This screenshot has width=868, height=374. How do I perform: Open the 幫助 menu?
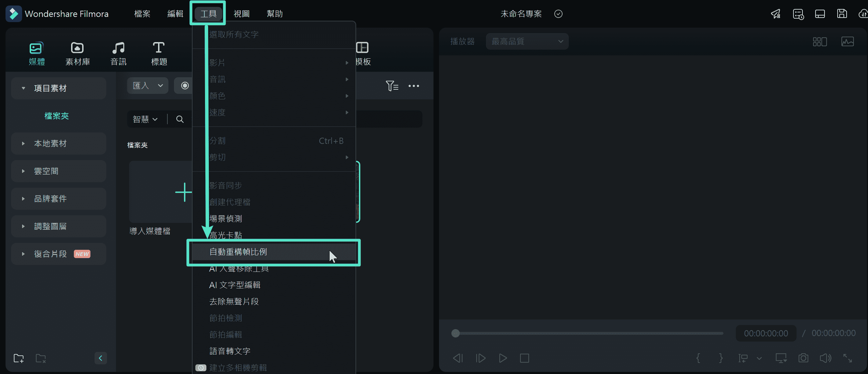pyautogui.click(x=275, y=14)
